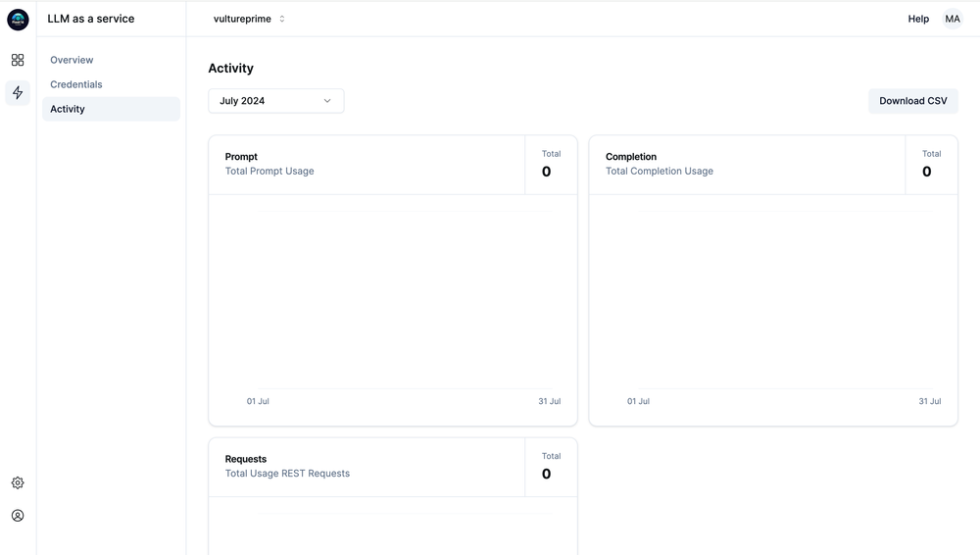Viewport: 980px width, 555px height.
Task: Expand the vultureprime workspace switcher
Action: click(249, 19)
